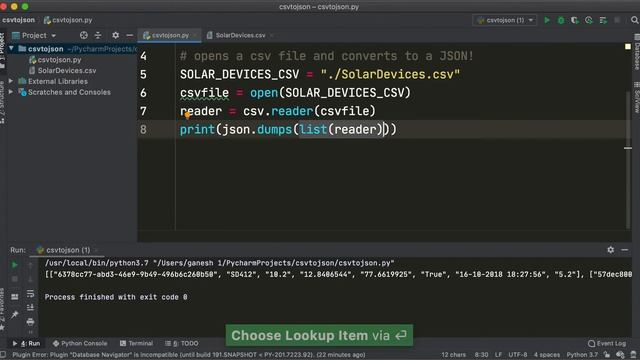Open Search Everywhere magnifier icon
The height and width of the screenshot is (360, 640).
(634, 20)
